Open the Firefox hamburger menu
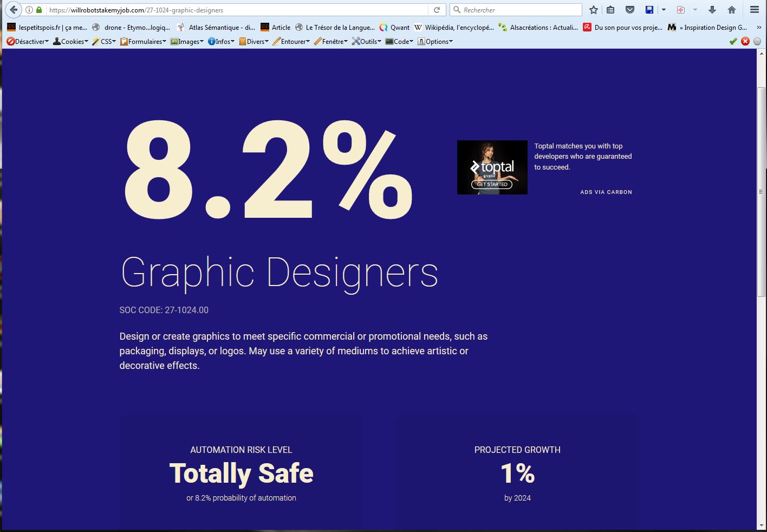Viewport: 767px width, 532px height. pyautogui.click(x=754, y=10)
